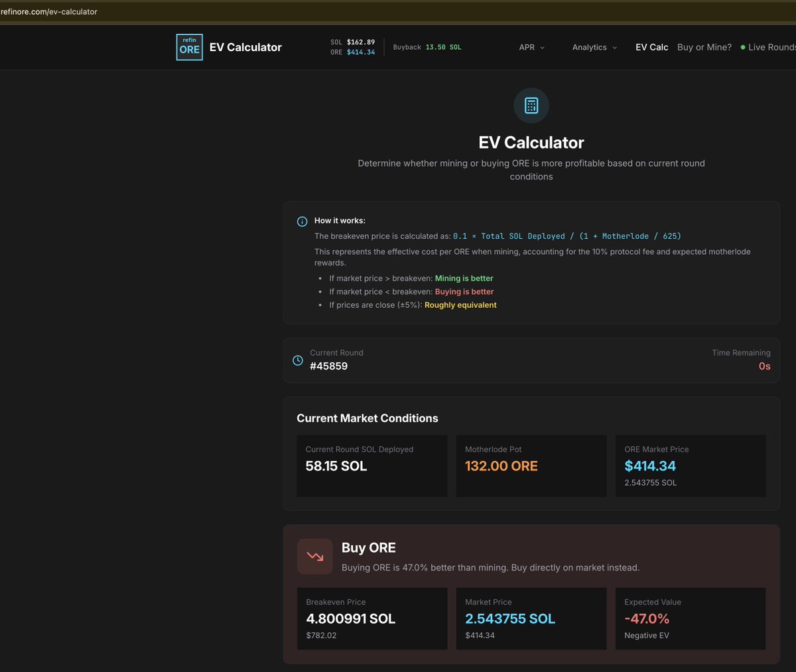The width and height of the screenshot is (796, 672).
Task: Click the info icon beside "How it works"
Action: (x=302, y=220)
